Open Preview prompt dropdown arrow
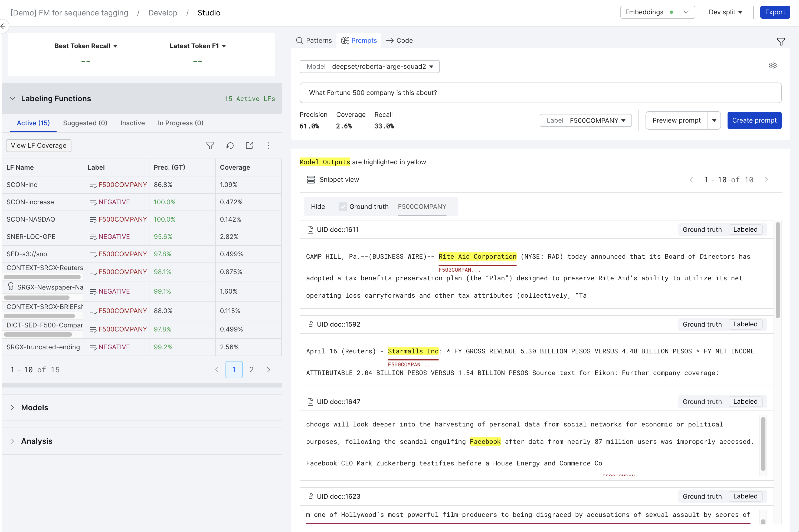The image size is (799, 532). point(714,120)
